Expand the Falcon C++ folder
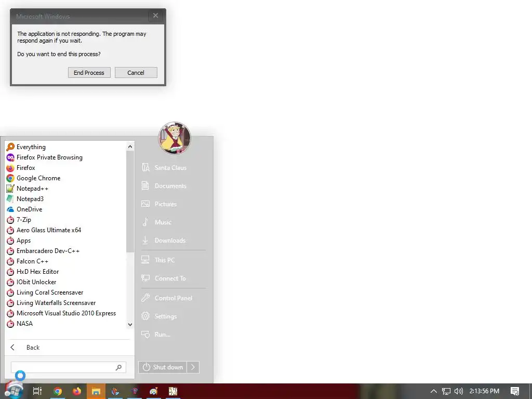Image resolution: width=532 pixels, height=399 pixels. click(66, 261)
